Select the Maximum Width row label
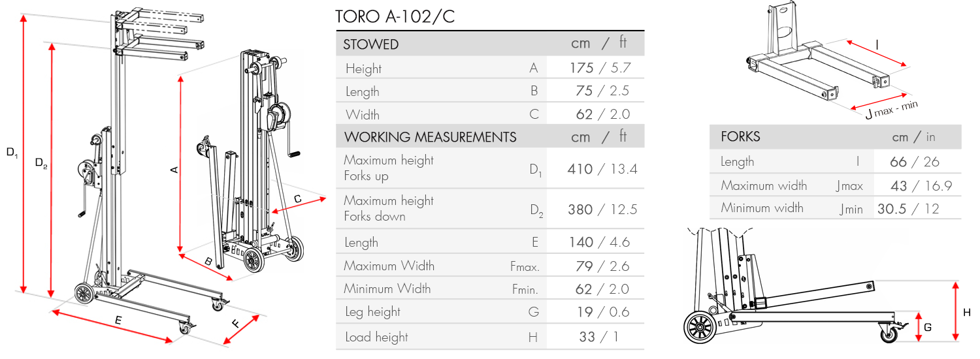This screenshot has height=359, width=980. point(389,266)
